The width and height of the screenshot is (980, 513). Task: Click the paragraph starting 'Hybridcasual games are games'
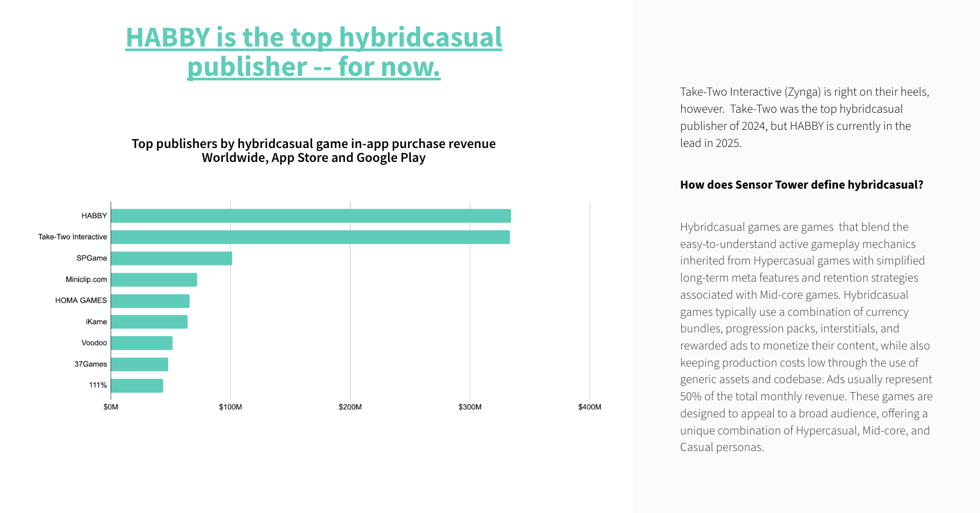pyautogui.click(x=806, y=337)
